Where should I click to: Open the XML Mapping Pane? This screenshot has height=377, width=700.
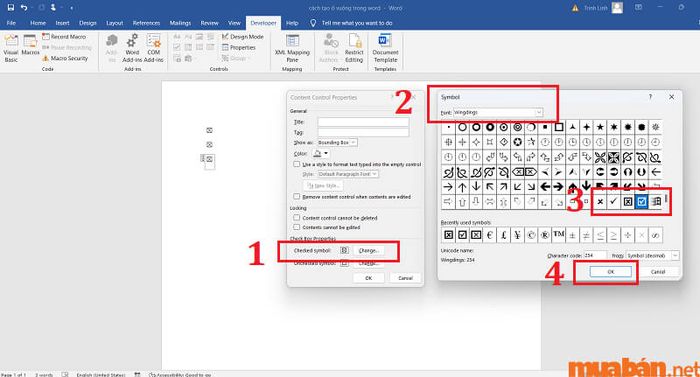coord(292,49)
